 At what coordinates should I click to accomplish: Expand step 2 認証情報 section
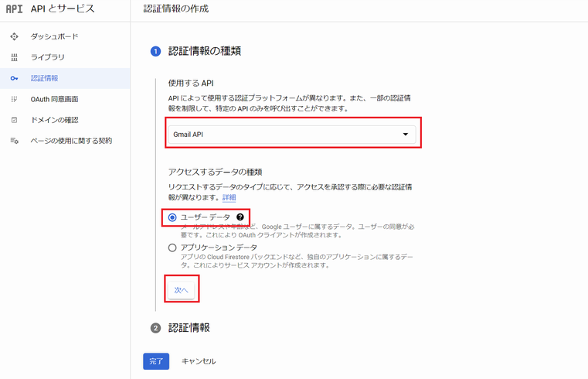click(180, 328)
